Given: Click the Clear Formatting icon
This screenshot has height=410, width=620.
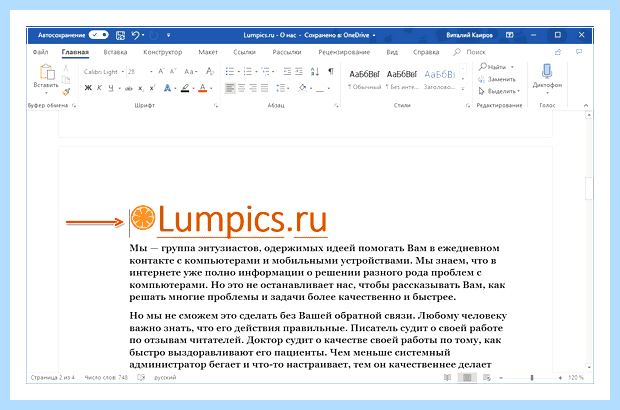Looking at the screenshot, I should tap(210, 72).
